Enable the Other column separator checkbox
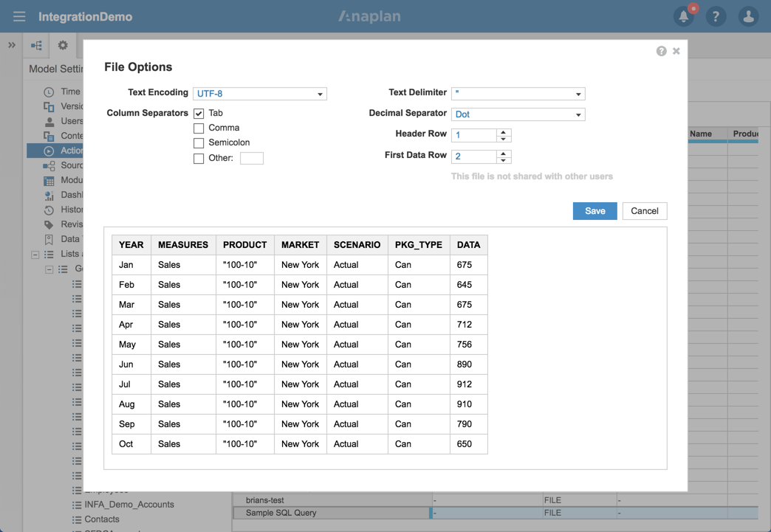 pos(199,158)
